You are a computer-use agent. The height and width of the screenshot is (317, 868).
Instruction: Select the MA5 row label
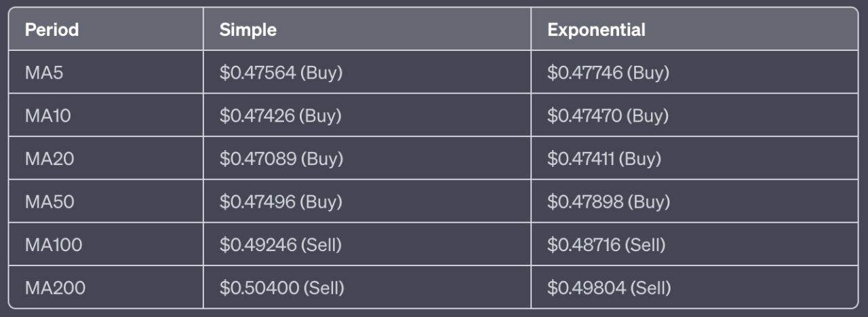tap(44, 73)
